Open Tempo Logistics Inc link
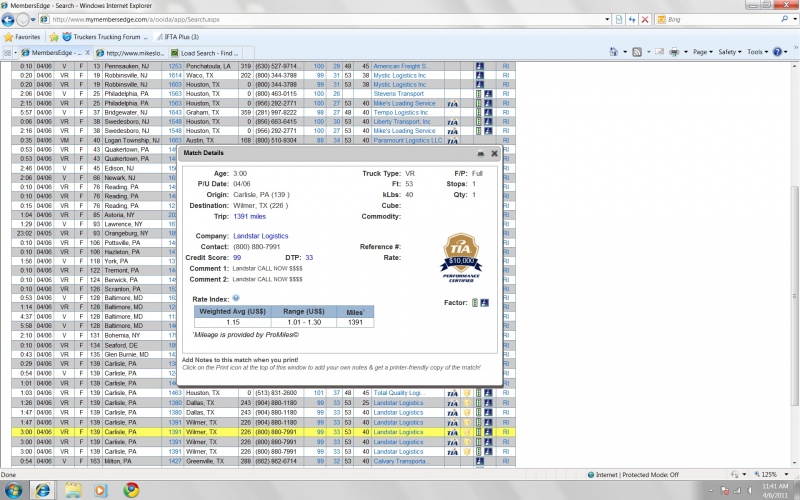 pos(401,112)
